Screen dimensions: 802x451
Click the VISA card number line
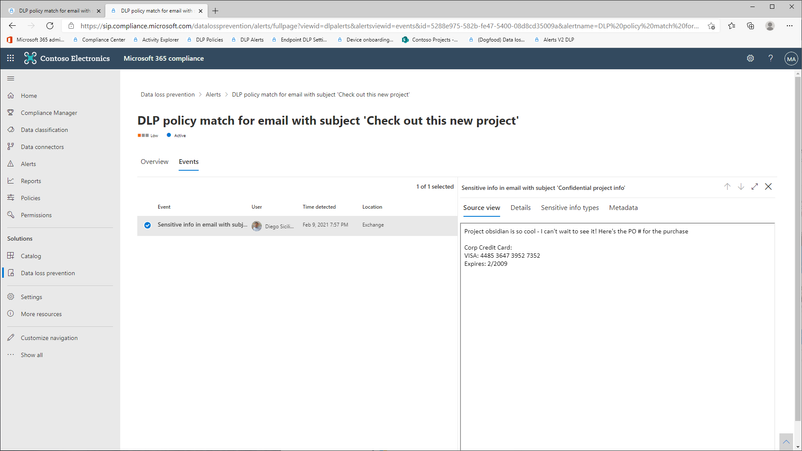coord(502,256)
